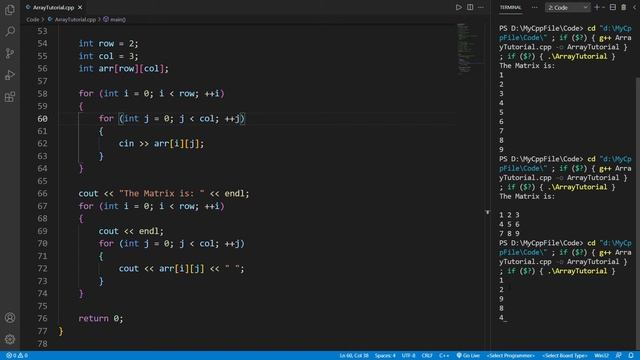Open the editor More Actions menu
This screenshot has height=360, width=640.
coord(481,7)
